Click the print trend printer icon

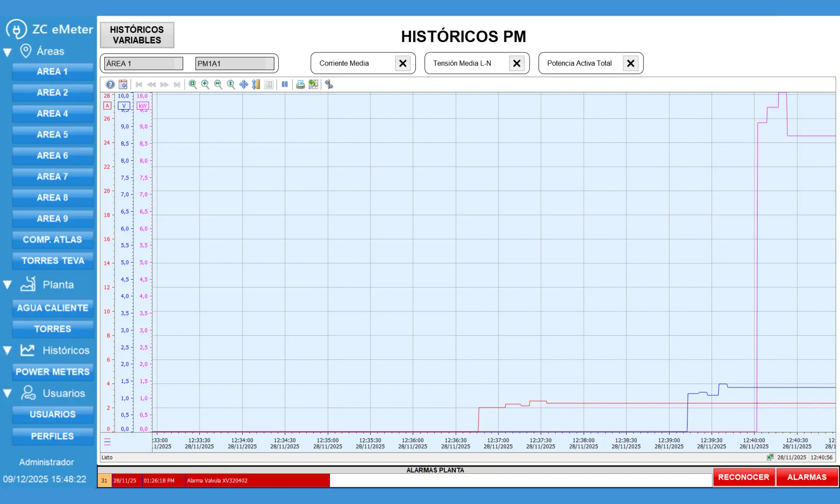(x=300, y=84)
